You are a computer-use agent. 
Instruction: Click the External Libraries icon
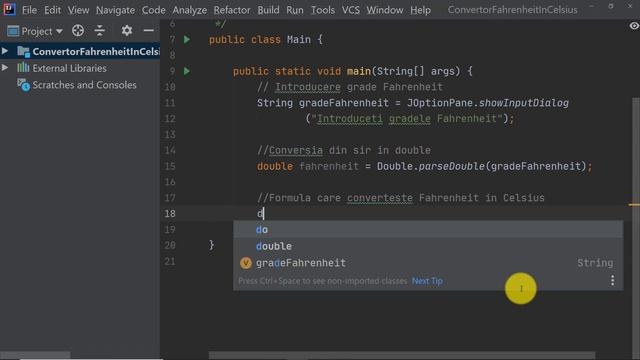coord(23,68)
